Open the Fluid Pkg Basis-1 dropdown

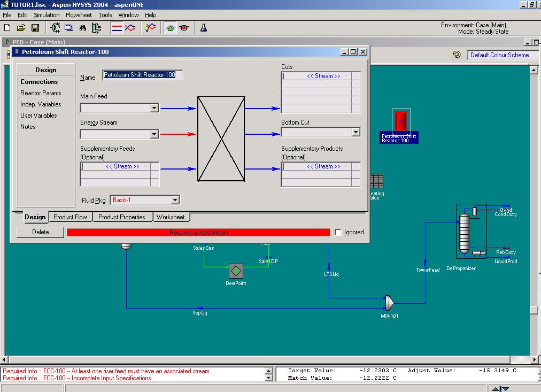[x=175, y=200]
